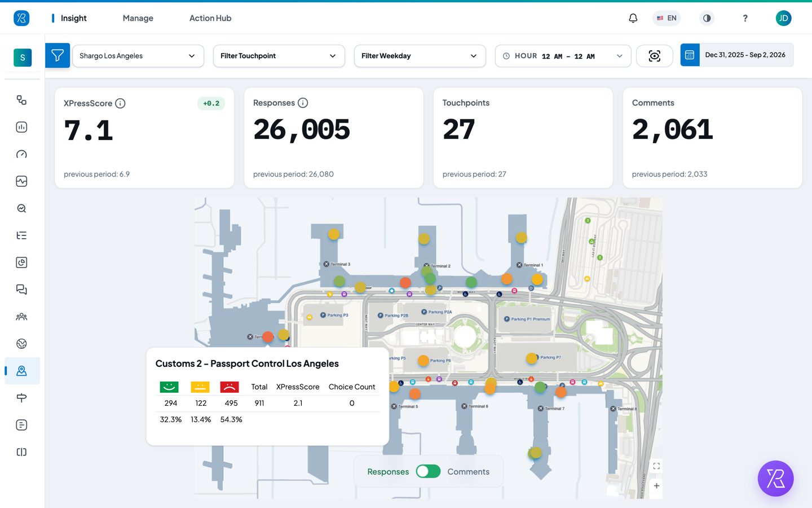Open the signpost sidebar icon
This screenshot has width=812, height=508.
(x=21, y=398)
